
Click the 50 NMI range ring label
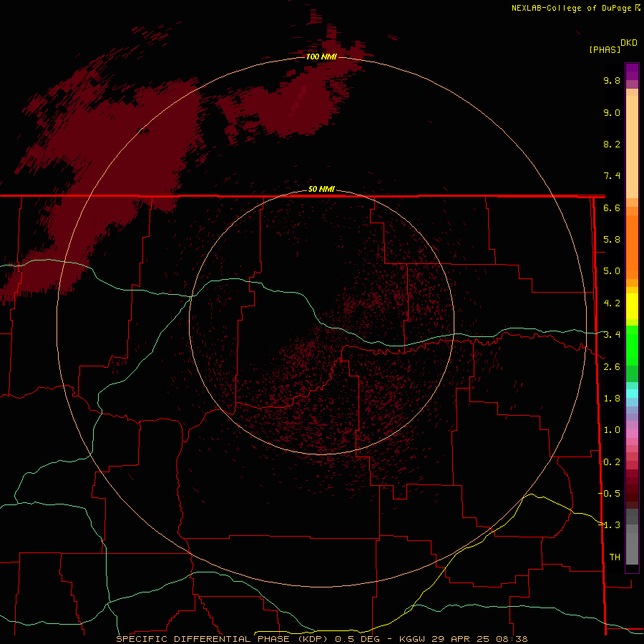pos(321,189)
